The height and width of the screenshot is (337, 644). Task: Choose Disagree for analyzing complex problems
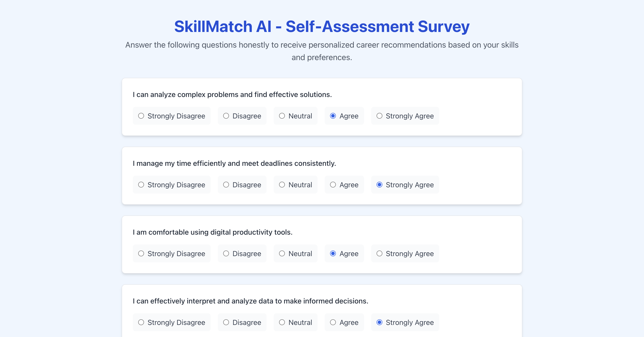point(226,116)
